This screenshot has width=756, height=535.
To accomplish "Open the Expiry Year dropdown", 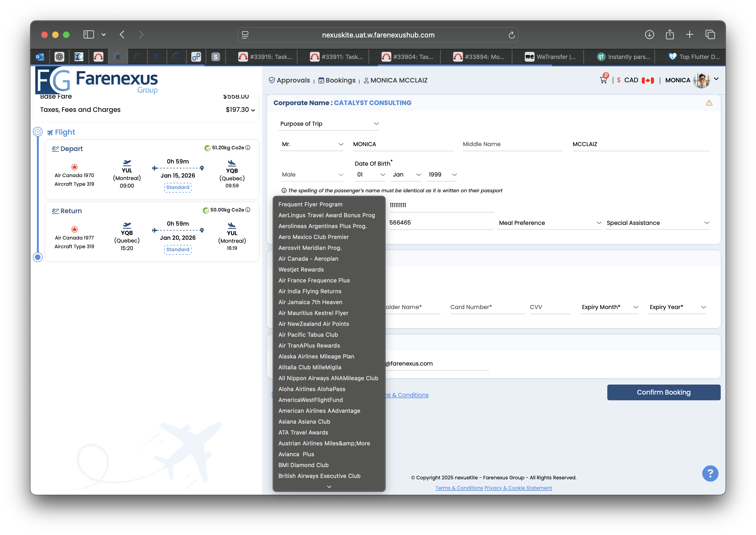I will point(677,307).
